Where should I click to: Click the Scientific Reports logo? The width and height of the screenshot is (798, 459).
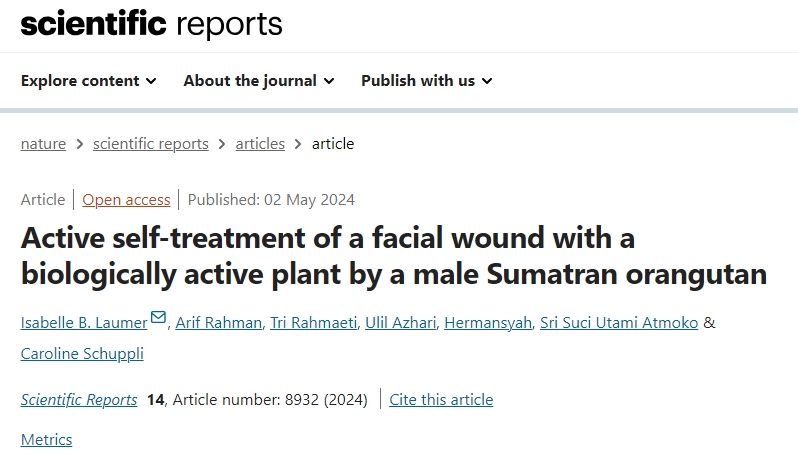click(x=151, y=23)
